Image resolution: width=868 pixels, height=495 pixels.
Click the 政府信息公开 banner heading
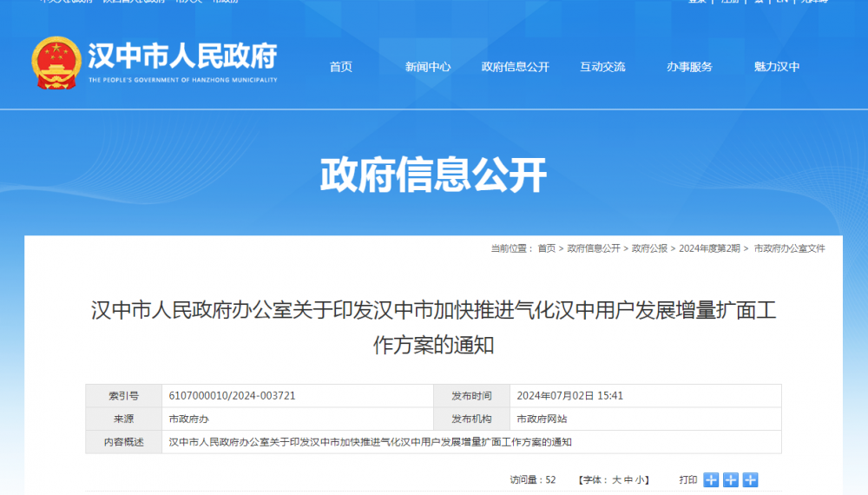[433, 175]
